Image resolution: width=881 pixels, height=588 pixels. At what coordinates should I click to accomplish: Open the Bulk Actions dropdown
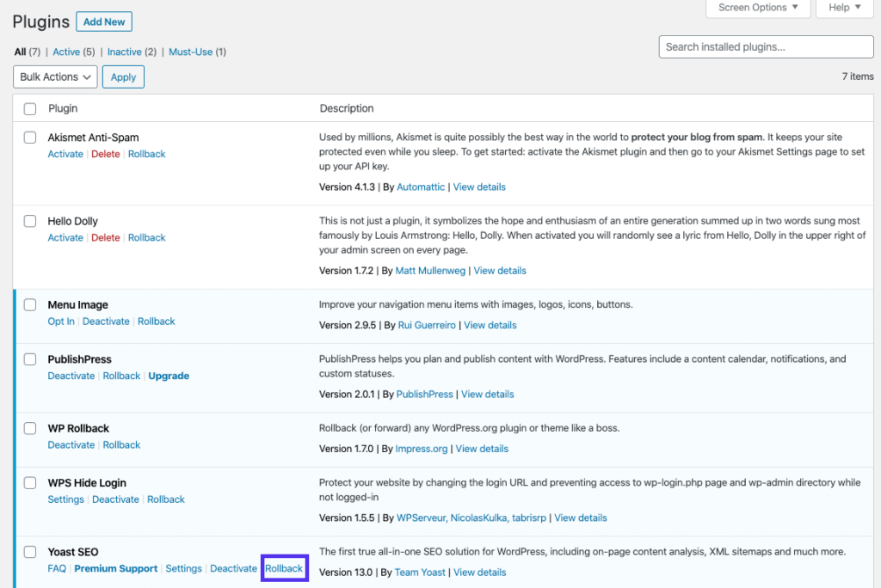click(55, 77)
